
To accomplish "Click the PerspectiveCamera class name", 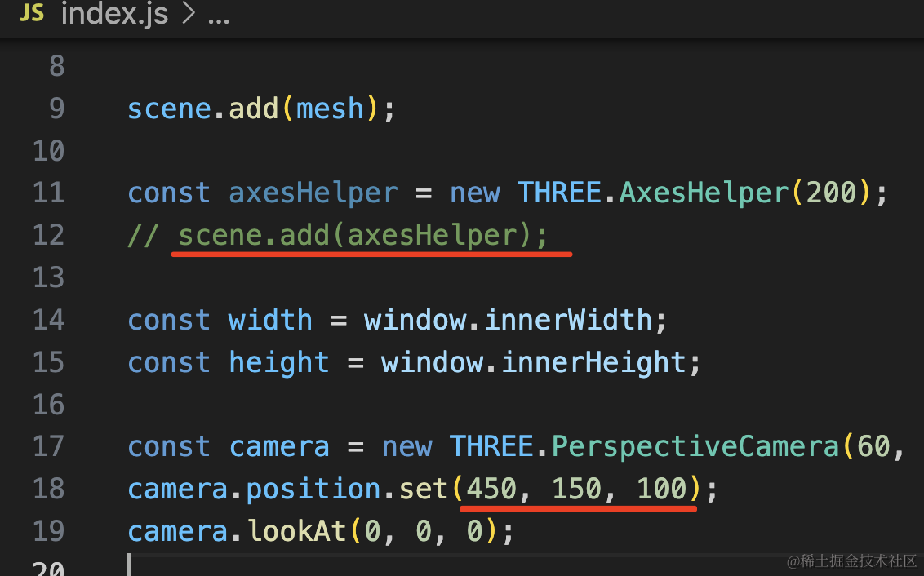I will pyautogui.click(x=695, y=447).
